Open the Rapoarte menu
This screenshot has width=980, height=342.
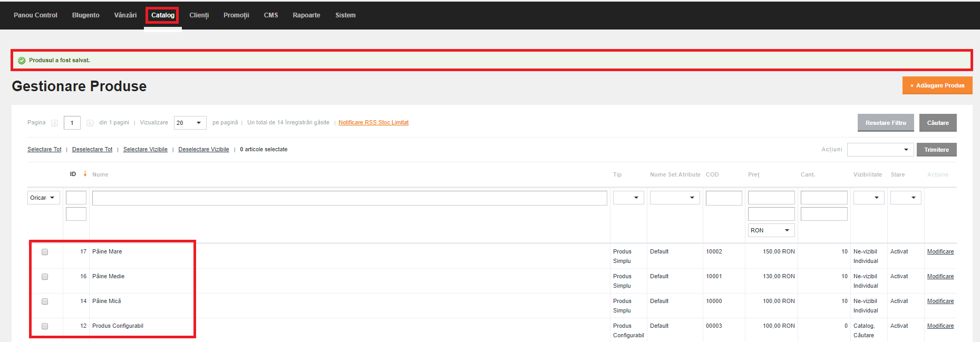tap(306, 15)
